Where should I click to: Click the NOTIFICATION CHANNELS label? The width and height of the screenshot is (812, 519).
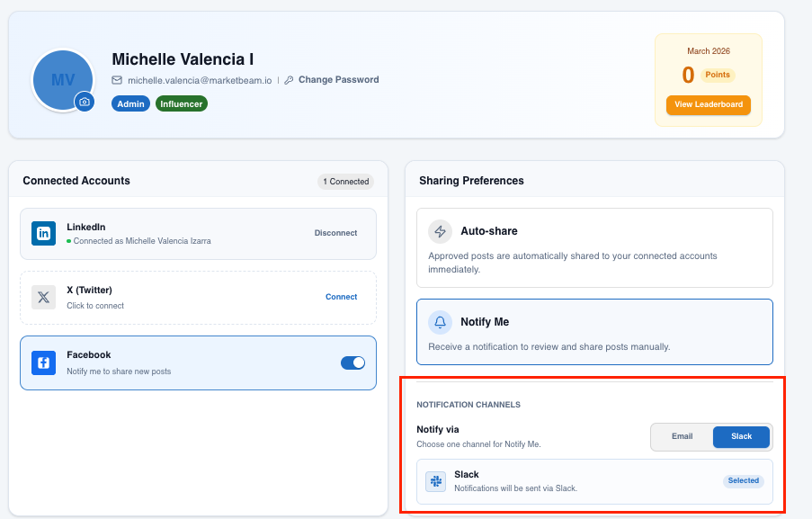pos(468,405)
